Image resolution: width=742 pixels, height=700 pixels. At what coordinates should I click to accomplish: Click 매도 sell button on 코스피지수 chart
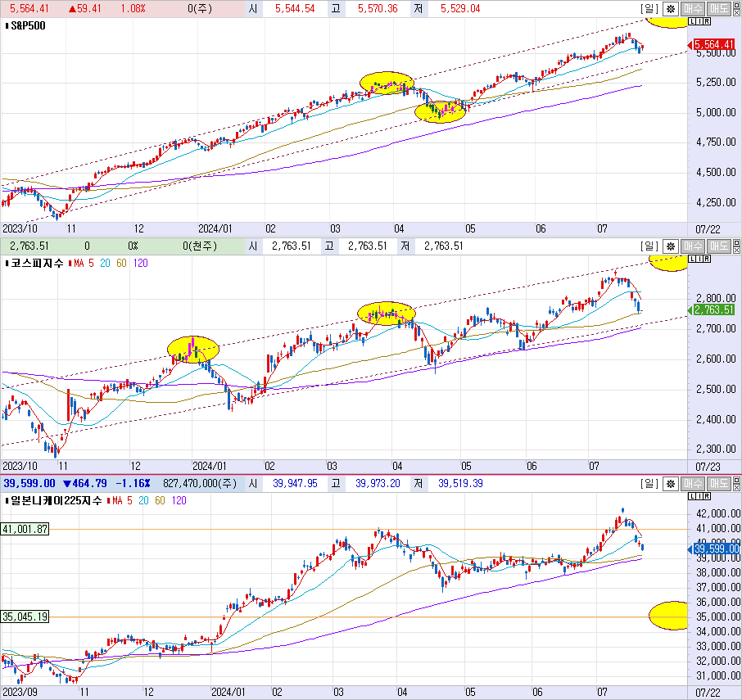[x=719, y=246]
